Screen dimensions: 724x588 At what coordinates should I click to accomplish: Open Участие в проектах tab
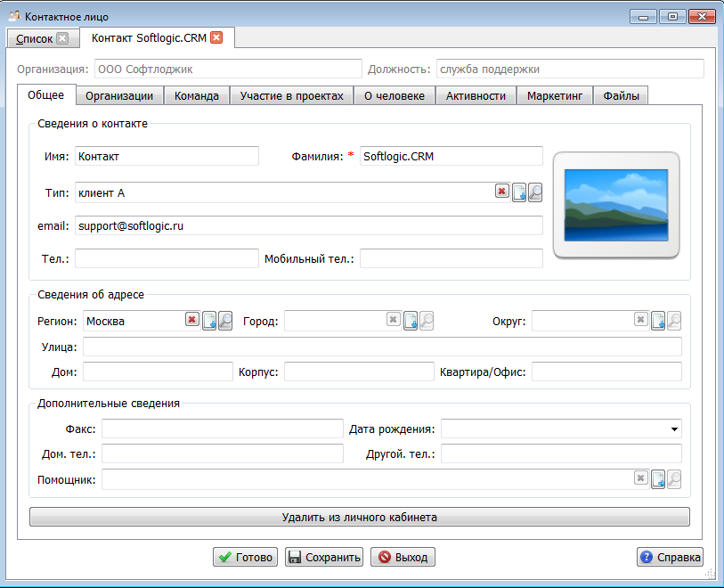coord(292,96)
